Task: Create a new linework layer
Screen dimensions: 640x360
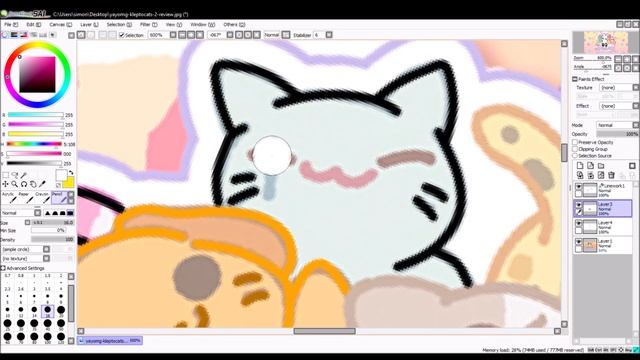Action: click(590, 166)
